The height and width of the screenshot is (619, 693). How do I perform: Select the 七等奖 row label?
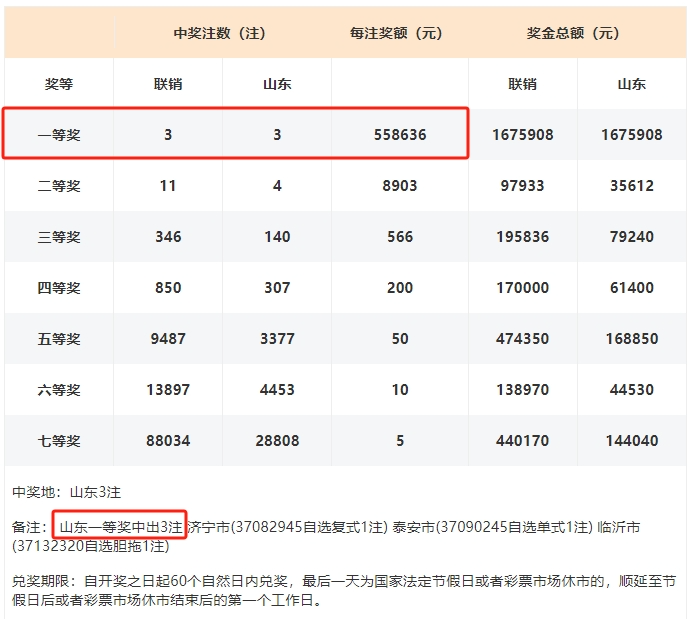59,441
